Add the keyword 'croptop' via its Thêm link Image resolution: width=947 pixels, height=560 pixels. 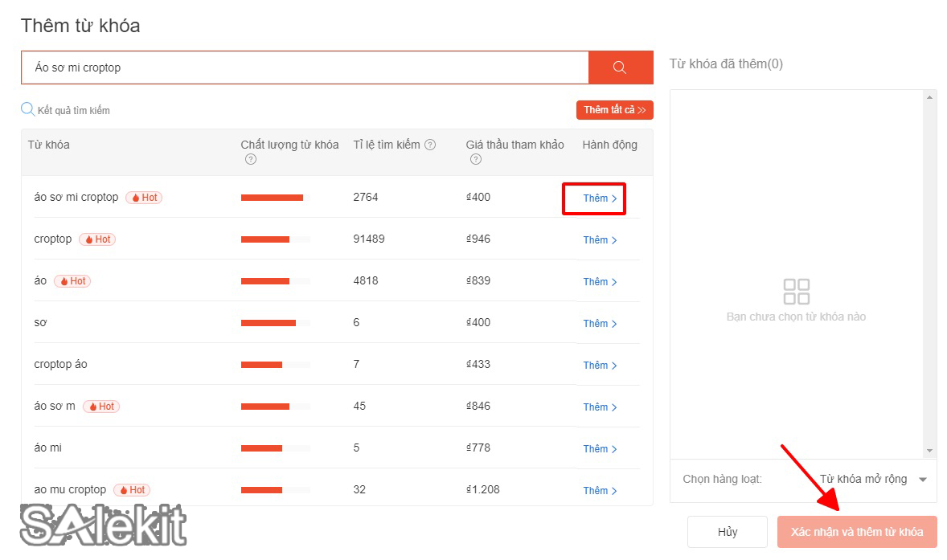coord(595,239)
